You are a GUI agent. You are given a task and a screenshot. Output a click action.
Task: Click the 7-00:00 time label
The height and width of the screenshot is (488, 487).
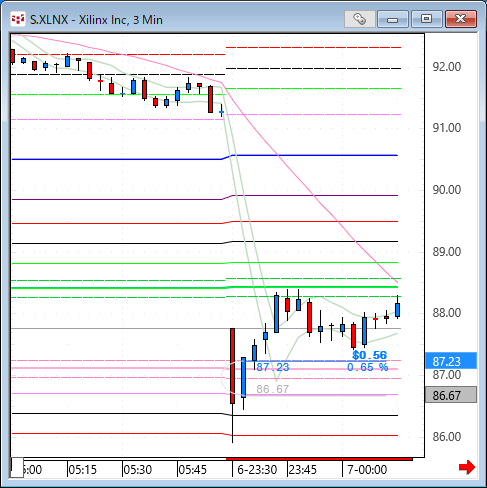click(x=367, y=470)
